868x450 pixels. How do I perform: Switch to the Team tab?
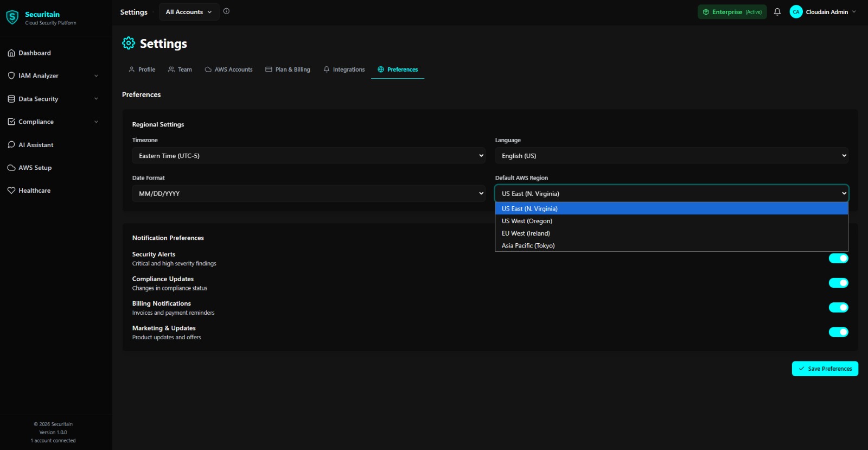(180, 69)
